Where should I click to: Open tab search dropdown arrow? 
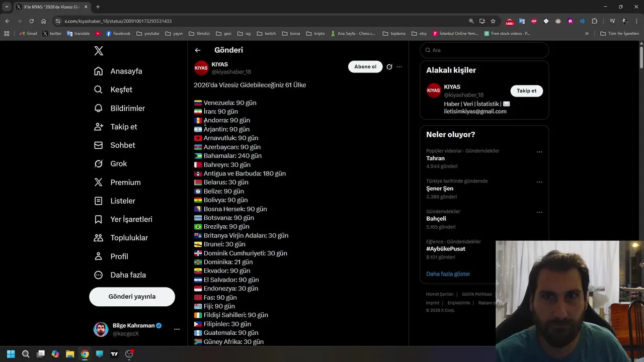pyautogui.click(x=7, y=7)
